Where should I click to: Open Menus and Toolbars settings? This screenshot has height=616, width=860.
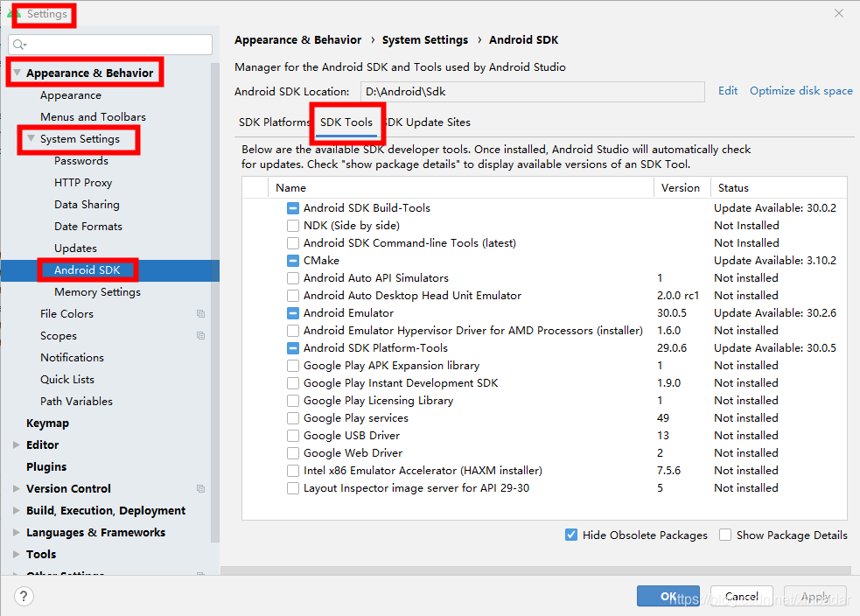(94, 117)
